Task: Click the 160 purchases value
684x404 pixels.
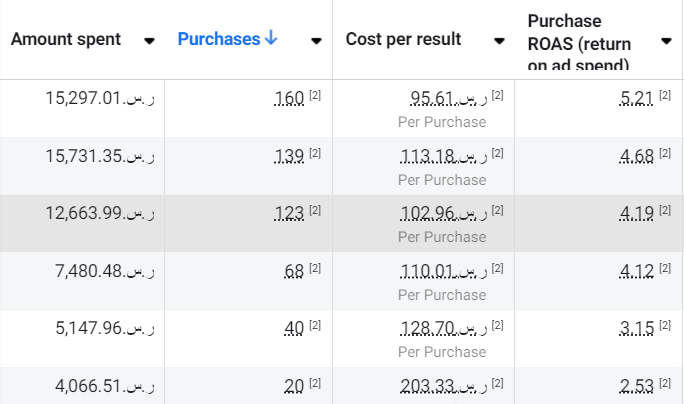Action: 289,99
